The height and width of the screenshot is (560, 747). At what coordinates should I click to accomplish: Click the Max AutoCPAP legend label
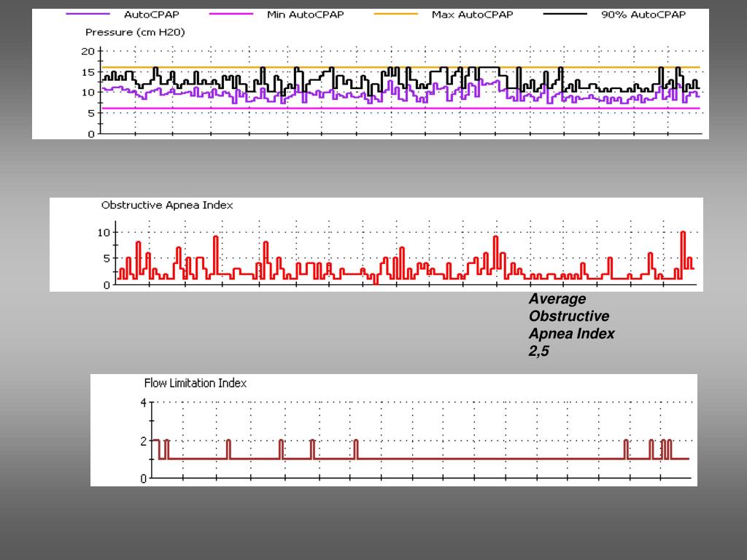tap(472, 15)
